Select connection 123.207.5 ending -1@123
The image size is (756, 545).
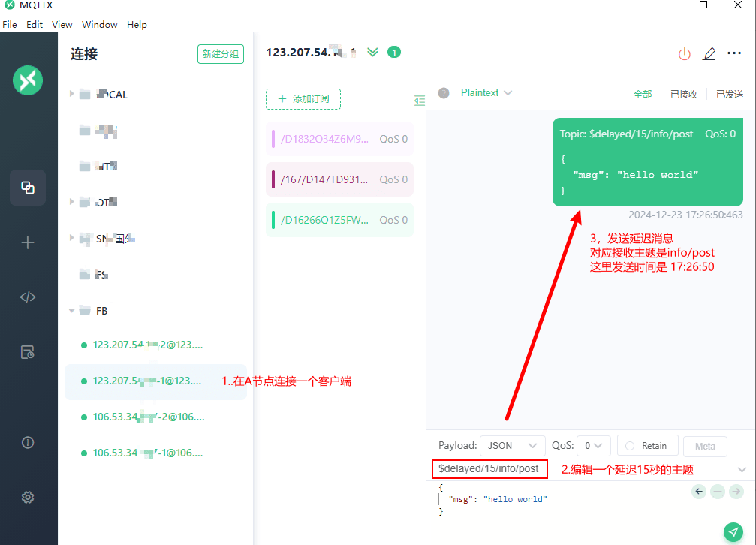click(x=155, y=381)
